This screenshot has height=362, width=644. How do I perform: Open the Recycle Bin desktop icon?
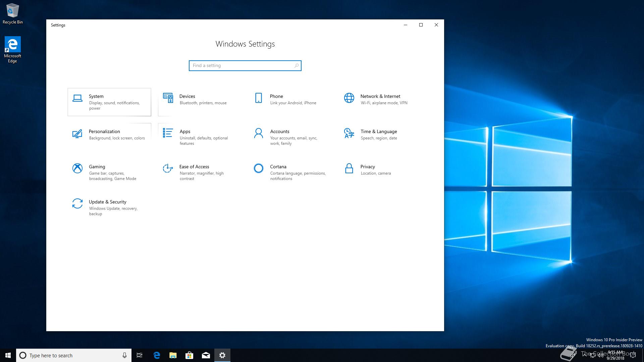(x=13, y=14)
